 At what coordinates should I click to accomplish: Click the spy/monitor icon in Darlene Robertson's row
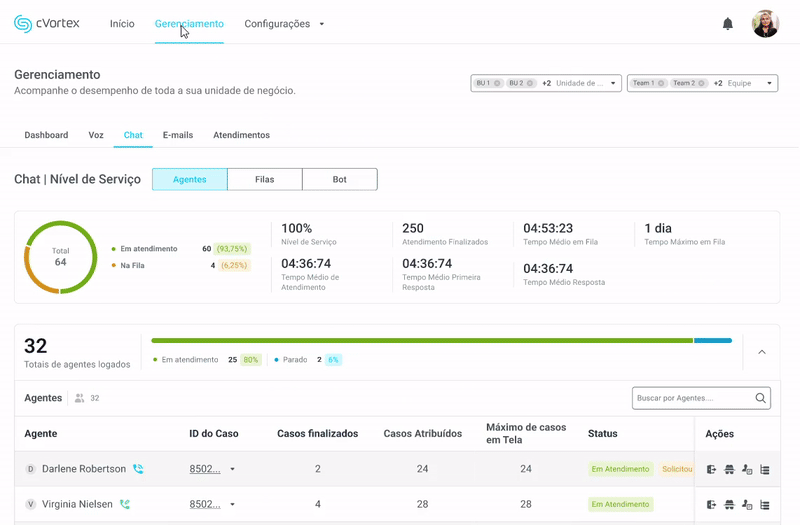click(729, 469)
